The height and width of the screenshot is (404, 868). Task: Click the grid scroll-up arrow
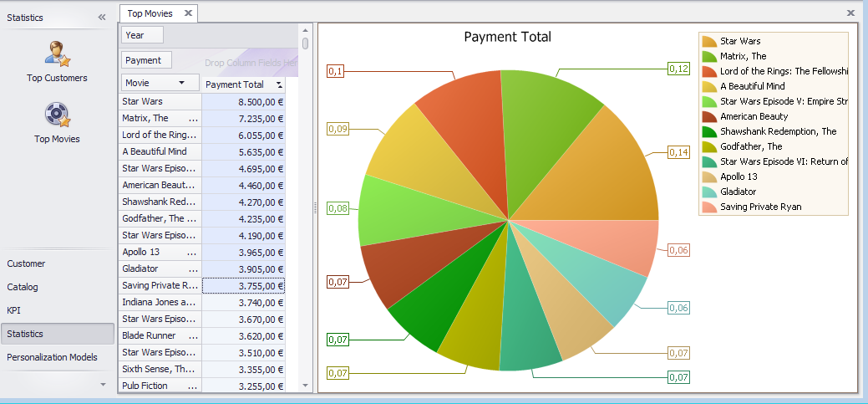coord(305,29)
